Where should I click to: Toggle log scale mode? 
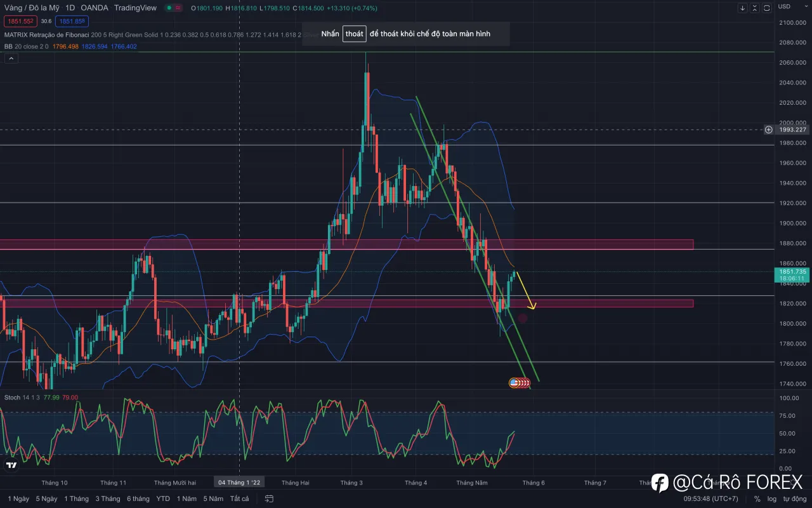(772, 499)
